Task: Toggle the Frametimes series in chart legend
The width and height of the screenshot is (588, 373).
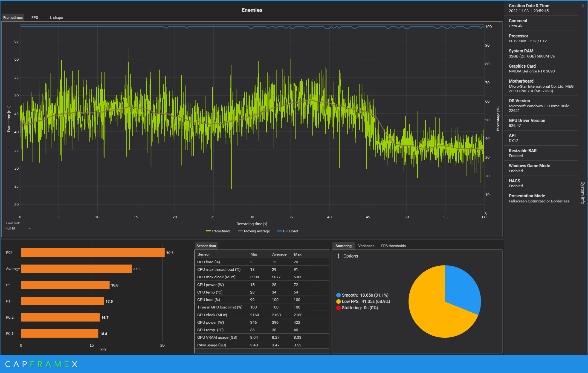Action: point(218,231)
